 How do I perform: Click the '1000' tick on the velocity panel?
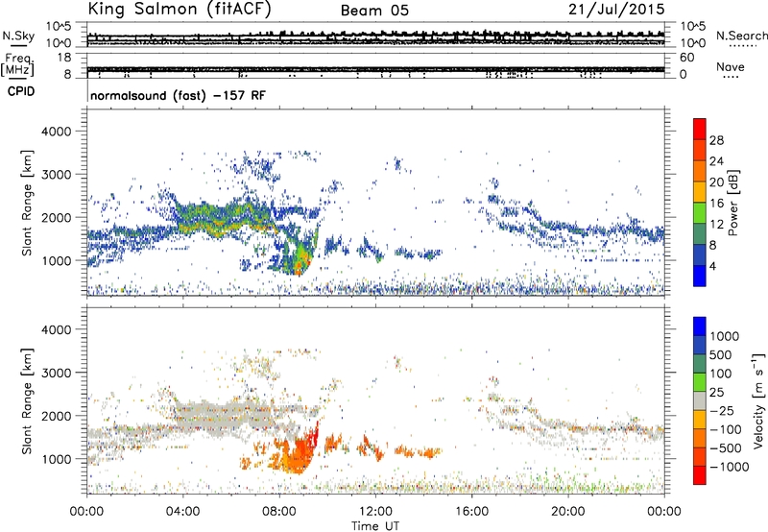(56, 459)
